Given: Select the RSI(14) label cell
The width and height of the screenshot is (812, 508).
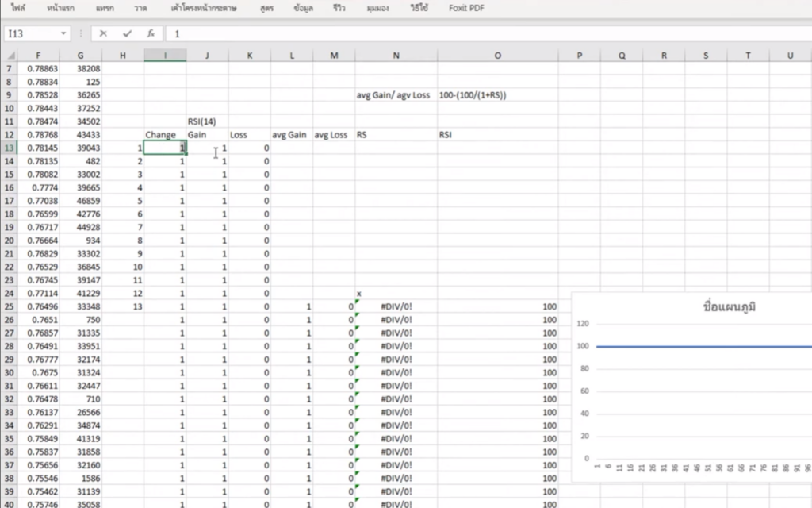Looking at the screenshot, I should pyautogui.click(x=207, y=121).
